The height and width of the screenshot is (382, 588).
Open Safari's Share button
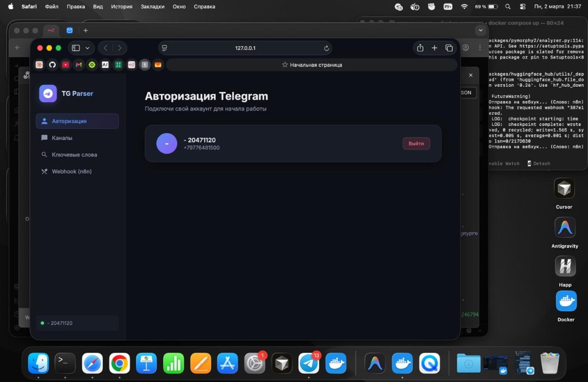click(420, 48)
